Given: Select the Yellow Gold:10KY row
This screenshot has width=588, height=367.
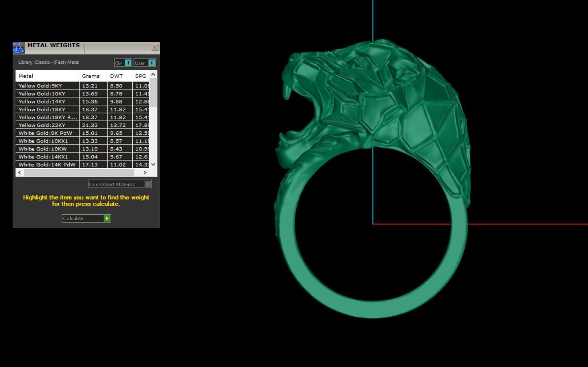Looking at the screenshot, I should coord(82,93).
